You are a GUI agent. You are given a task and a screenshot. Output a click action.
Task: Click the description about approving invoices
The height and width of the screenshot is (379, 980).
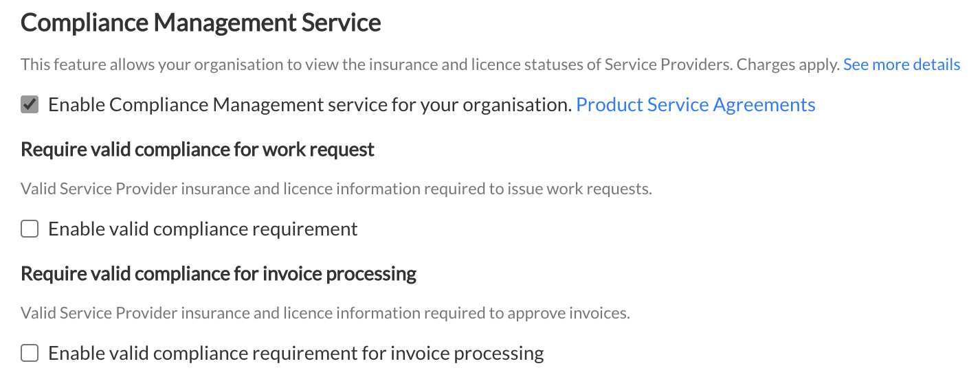325,314
